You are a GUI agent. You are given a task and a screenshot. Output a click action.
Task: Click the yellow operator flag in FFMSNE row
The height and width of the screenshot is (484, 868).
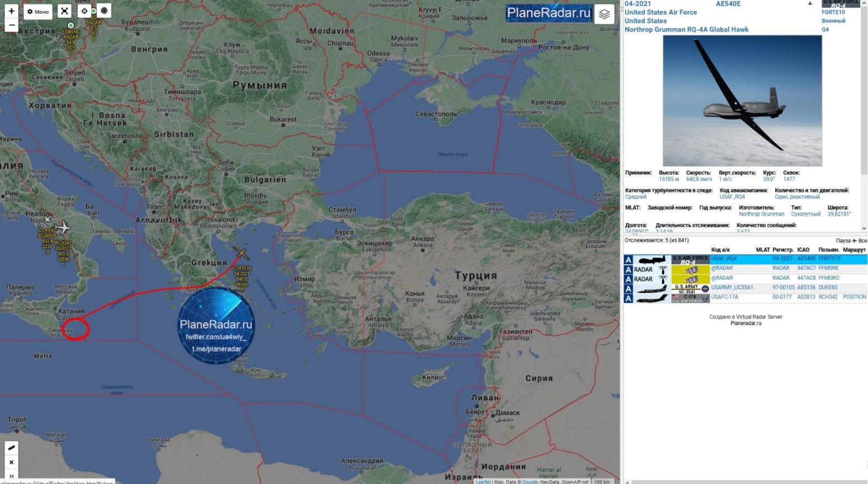[690, 269]
